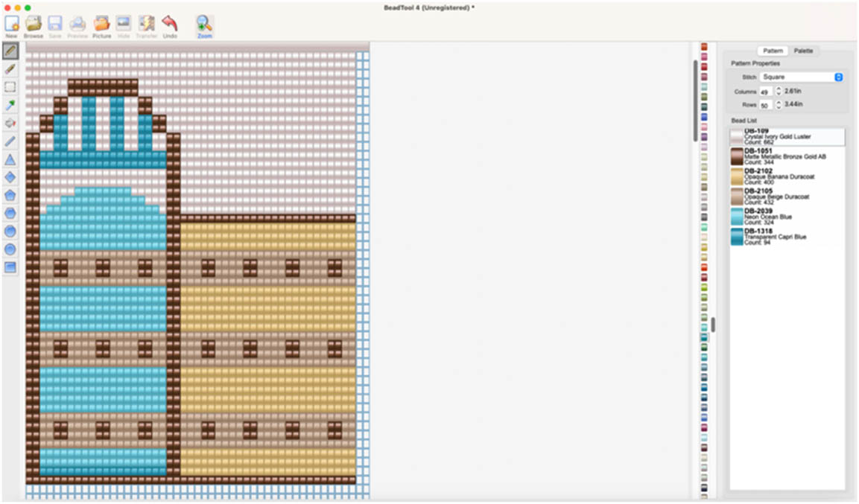Click the Zoom toolbar icon

(x=204, y=26)
